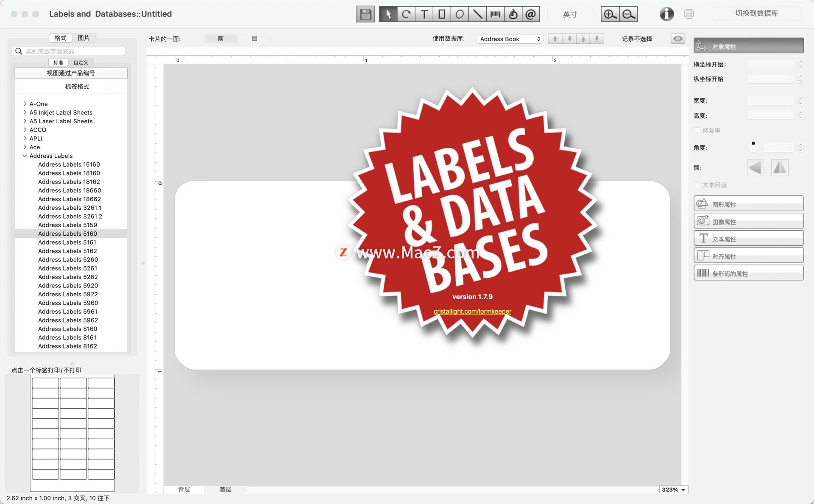Expand the APLI category
Screen dimensions: 814x504
(x=25, y=138)
